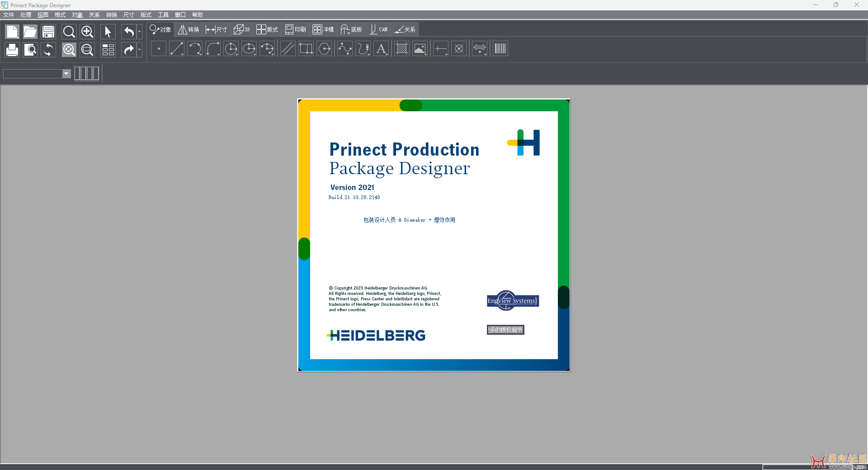Select the Point drawing tool
The image size is (868, 470).
(x=159, y=49)
